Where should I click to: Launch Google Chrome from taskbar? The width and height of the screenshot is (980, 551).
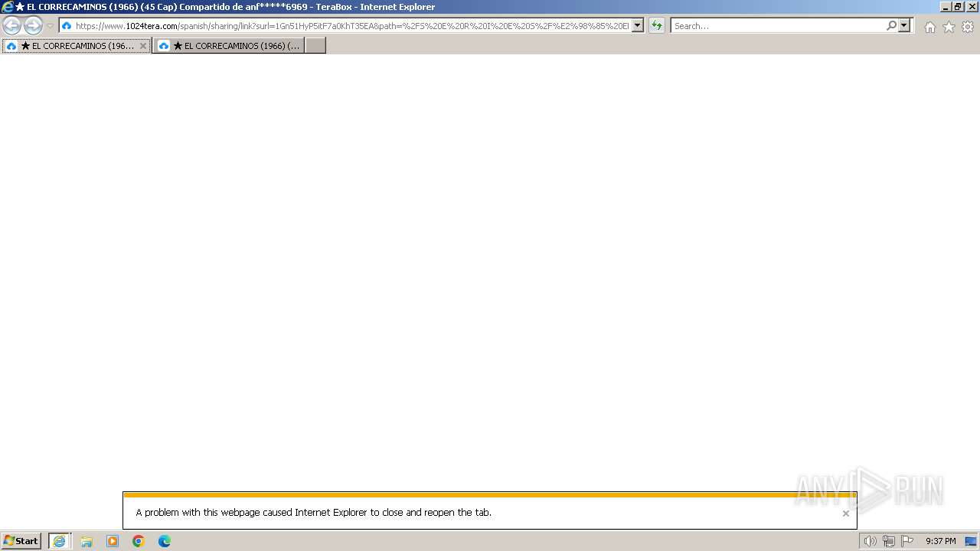[x=139, y=541]
